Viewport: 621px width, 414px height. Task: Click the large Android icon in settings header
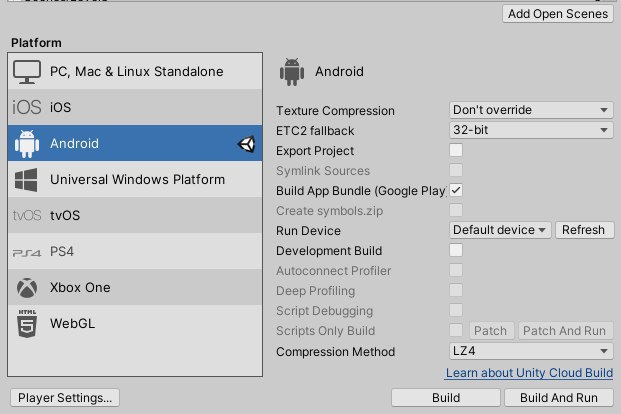[x=292, y=72]
